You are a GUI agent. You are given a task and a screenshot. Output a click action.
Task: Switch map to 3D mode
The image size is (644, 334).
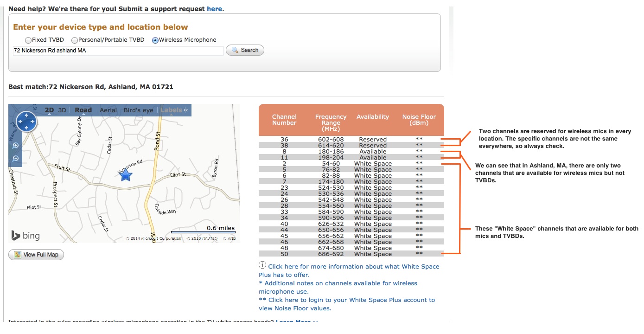(62, 110)
